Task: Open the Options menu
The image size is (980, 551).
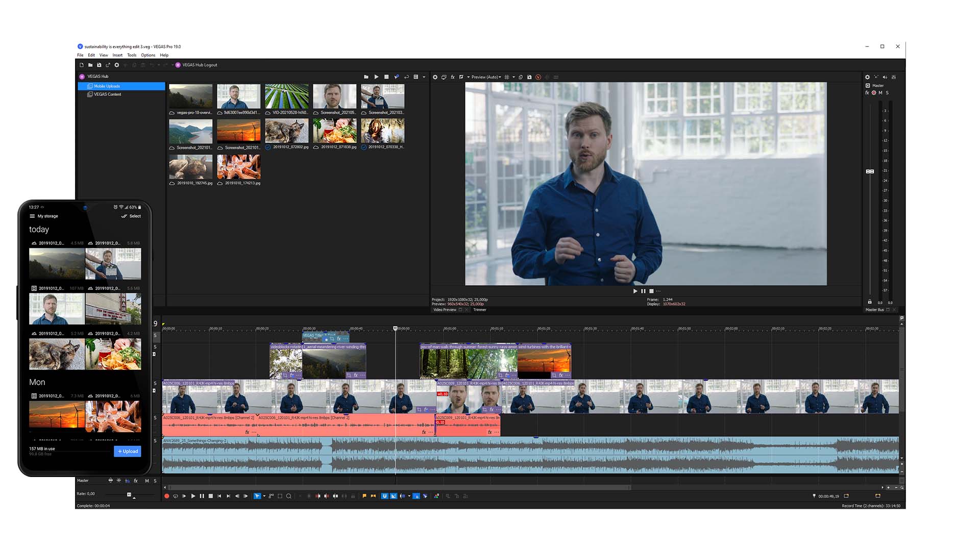Action: (148, 55)
